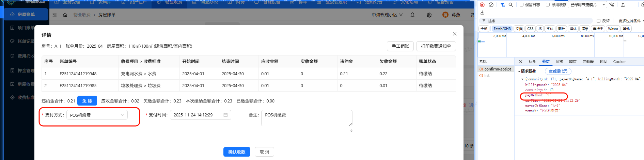644x160 pixels.
Task: Focus the 支付时间 date input
Action: (x=200, y=115)
